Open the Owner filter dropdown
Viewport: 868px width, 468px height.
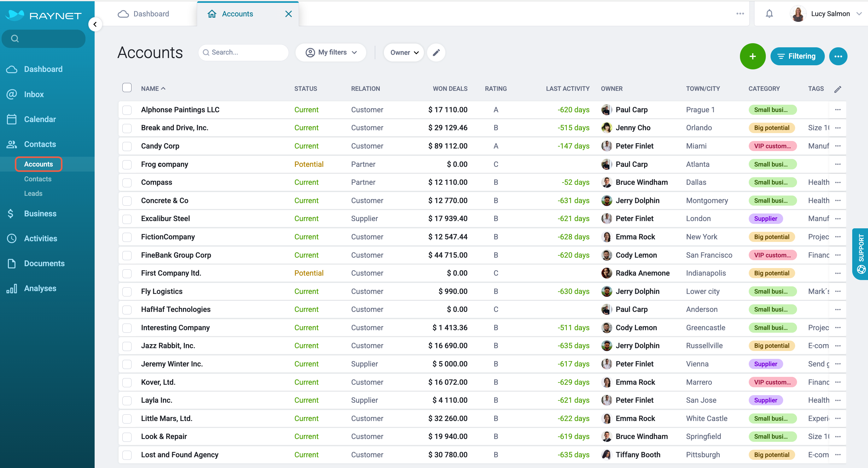click(x=404, y=53)
